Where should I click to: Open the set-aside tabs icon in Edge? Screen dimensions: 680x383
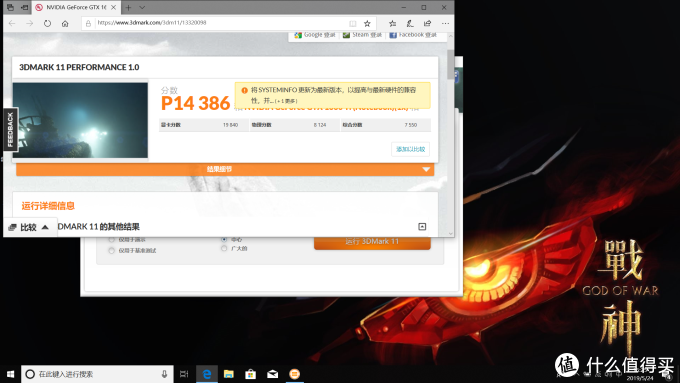tap(10, 7)
